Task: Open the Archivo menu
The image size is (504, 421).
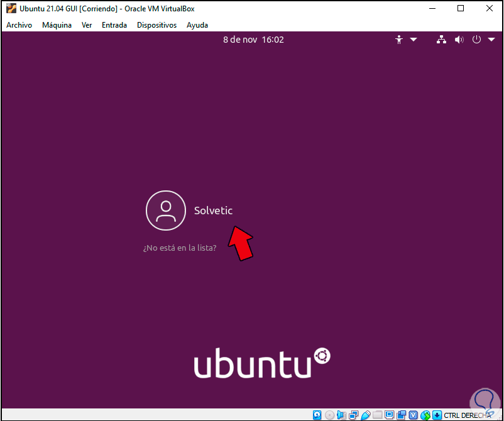Action: (x=19, y=25)
